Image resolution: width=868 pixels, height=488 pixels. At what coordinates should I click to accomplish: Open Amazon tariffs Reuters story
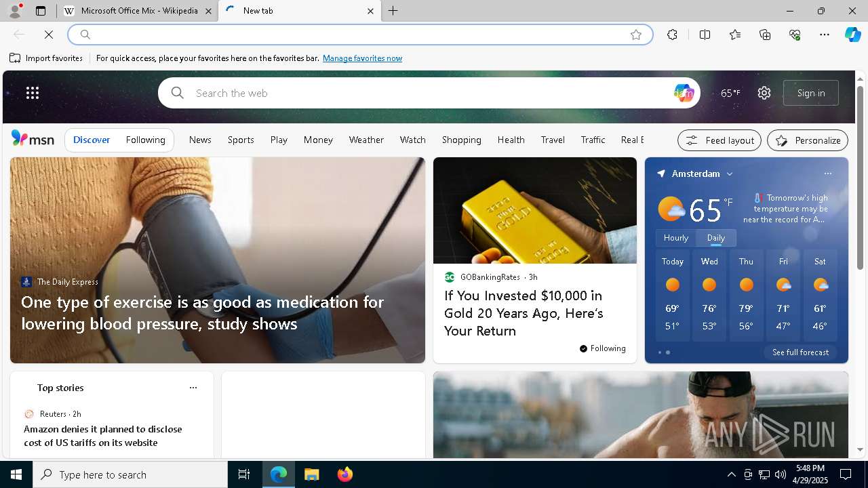tap(102, 436)
